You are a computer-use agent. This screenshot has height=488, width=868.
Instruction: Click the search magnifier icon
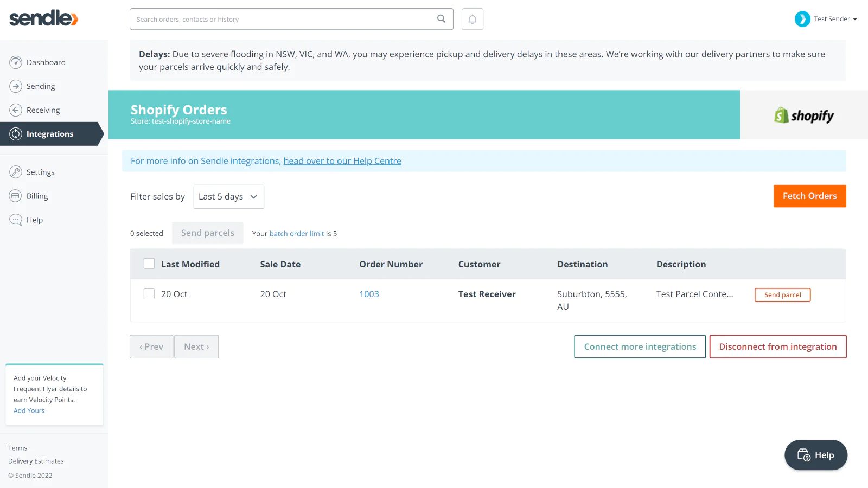point(441,19)
